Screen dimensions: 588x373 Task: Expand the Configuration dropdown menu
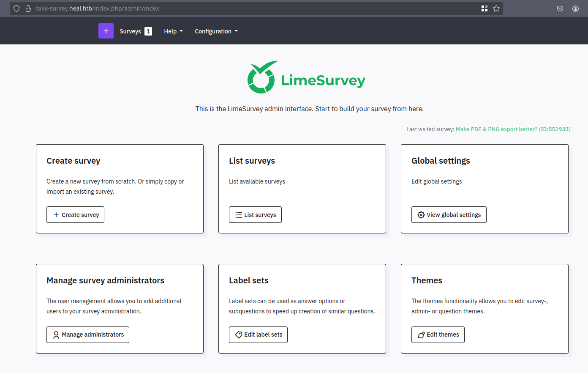pyautogui.click(x=216, y=31)
